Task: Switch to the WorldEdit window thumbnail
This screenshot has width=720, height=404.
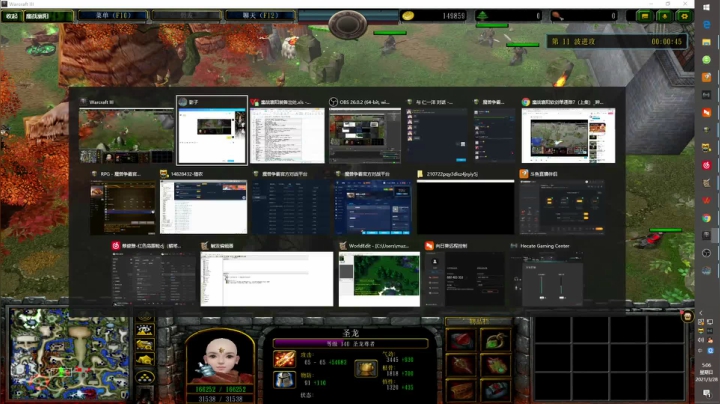Action: click(379, 279)
